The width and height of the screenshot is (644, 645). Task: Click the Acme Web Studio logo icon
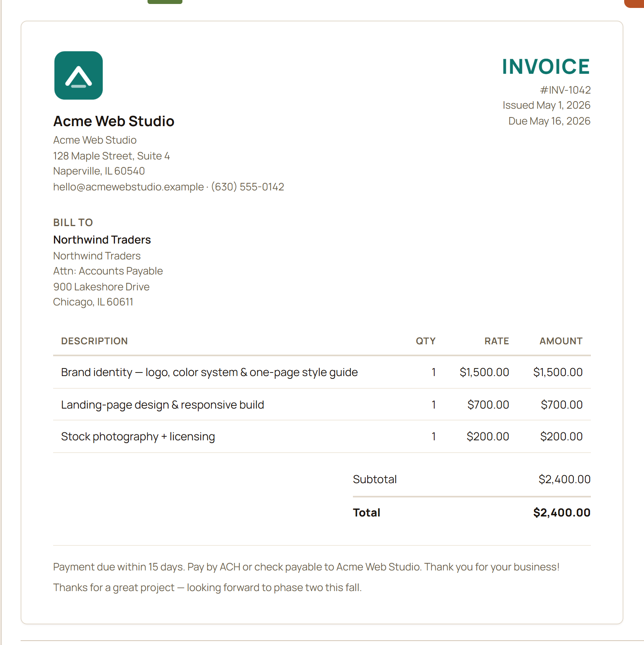tap(79, 75)
